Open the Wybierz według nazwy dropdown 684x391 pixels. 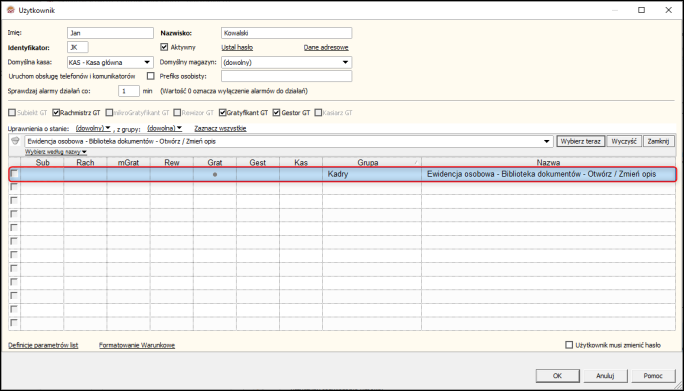(x=56, y=152)
